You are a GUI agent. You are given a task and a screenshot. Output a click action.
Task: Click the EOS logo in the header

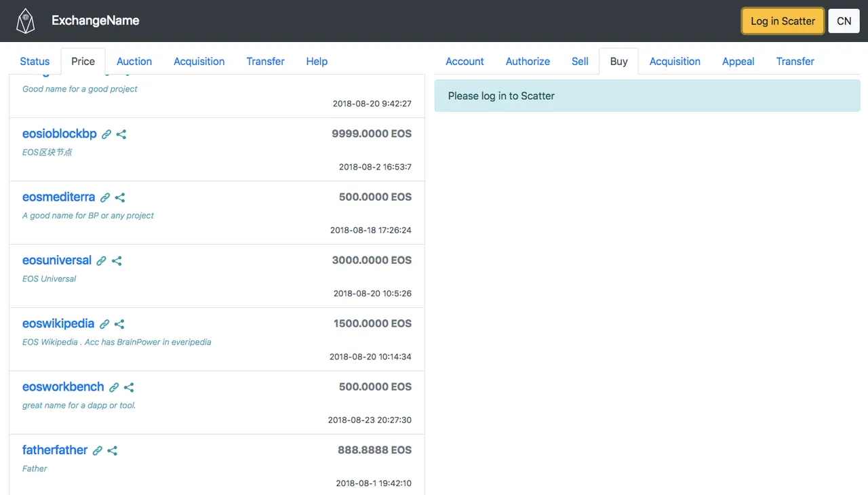point(26,21)
